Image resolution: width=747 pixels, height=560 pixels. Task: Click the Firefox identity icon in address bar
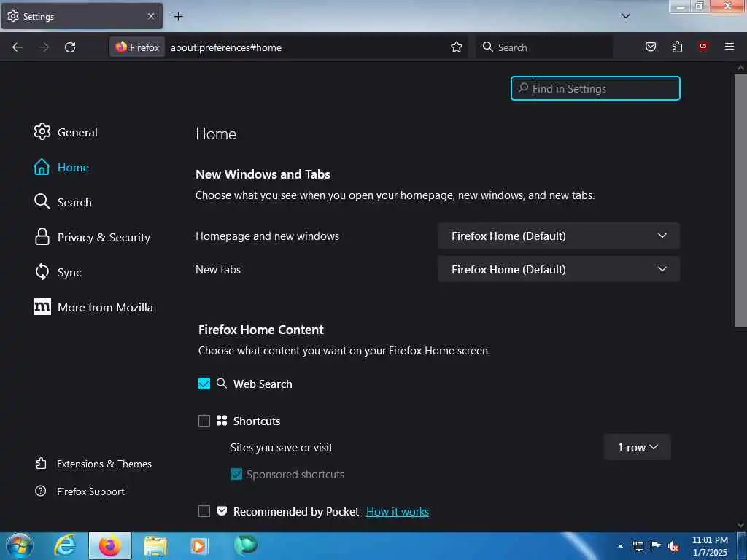click(x=137, y=47)
